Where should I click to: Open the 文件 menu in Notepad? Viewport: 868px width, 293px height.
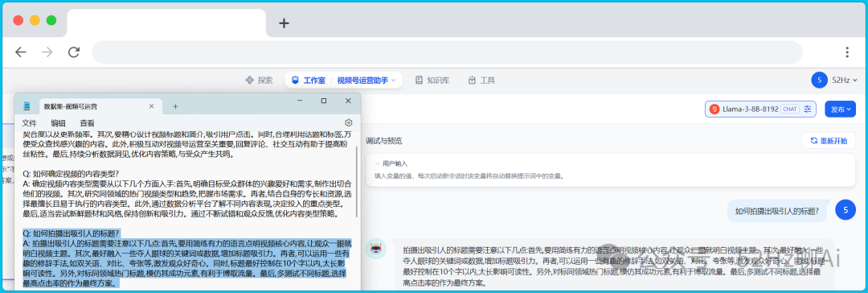[x=29, y=123]
